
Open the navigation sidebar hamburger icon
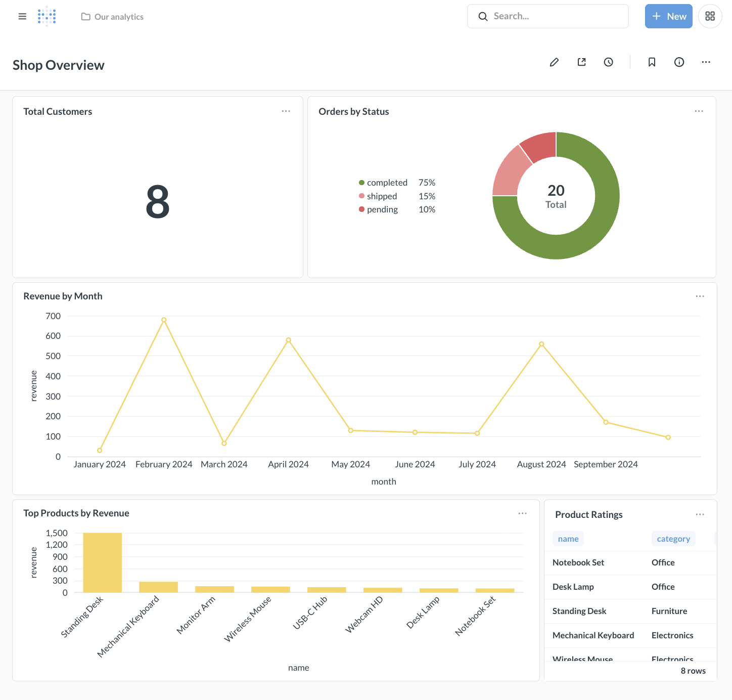(x=22, y=16)
